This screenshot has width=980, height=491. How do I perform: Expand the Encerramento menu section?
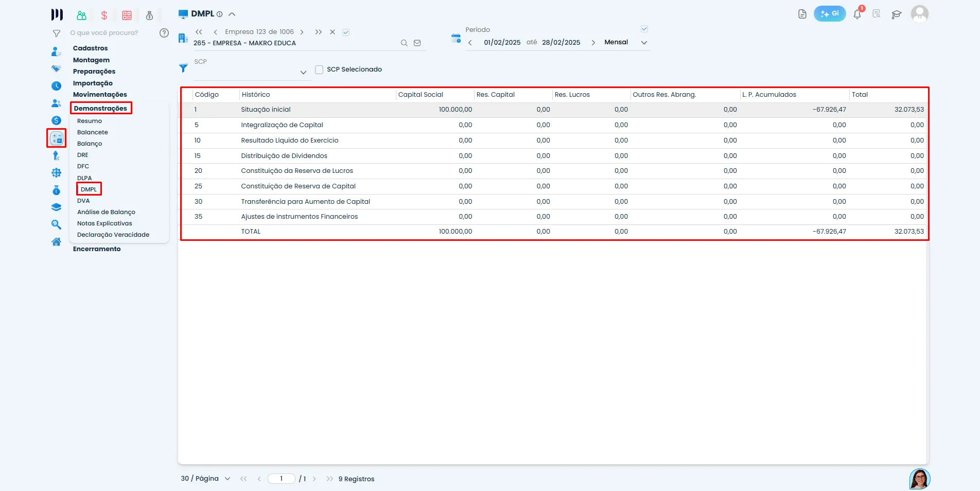click(97, 249)
